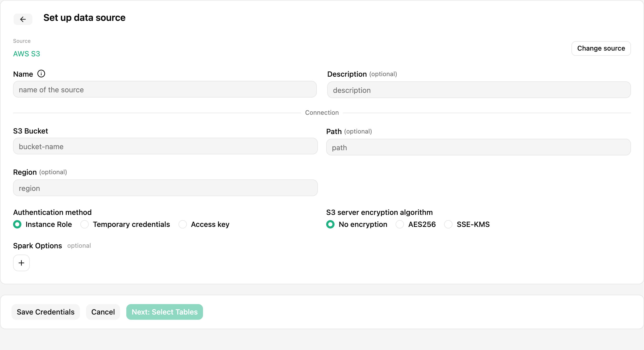The image size is (644, 350).
Task: Proceed with Next: Select Tables
Action: coord(165,312)
